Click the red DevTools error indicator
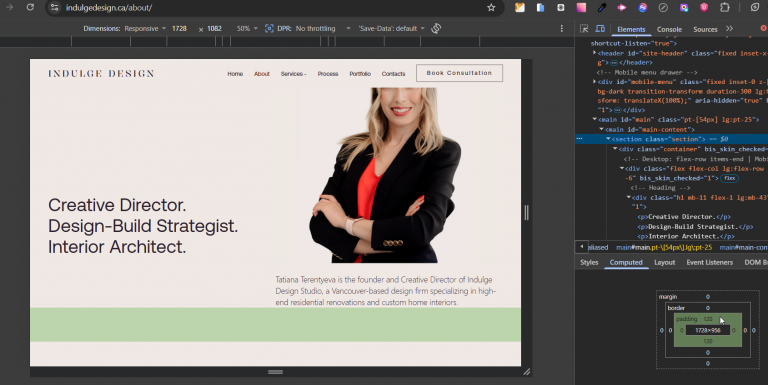This screenshot has height=385, width=768. (x=764, y=28)
